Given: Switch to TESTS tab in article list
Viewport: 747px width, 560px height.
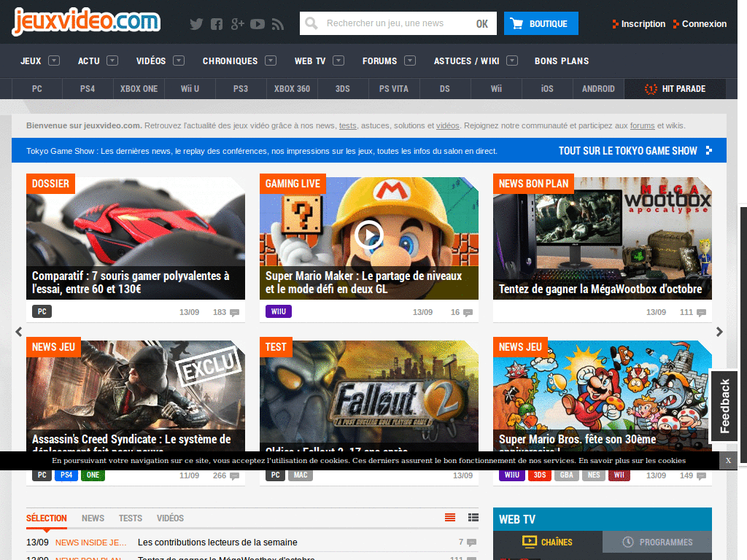Looking at the screenshot, I should (x=131, y=518).
